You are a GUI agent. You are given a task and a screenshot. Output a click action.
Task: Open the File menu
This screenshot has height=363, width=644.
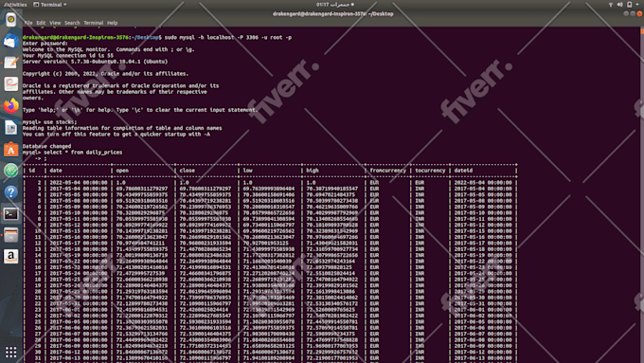(28, 23)
